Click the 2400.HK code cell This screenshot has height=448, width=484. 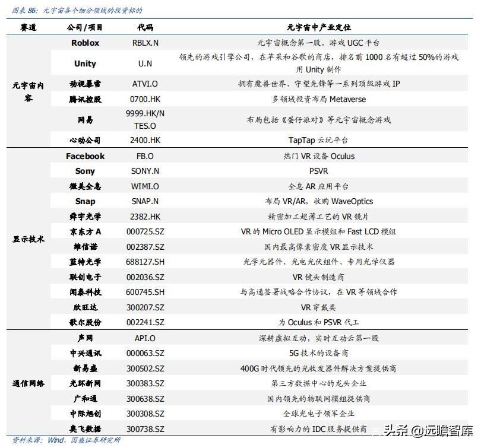coord(145,140)
